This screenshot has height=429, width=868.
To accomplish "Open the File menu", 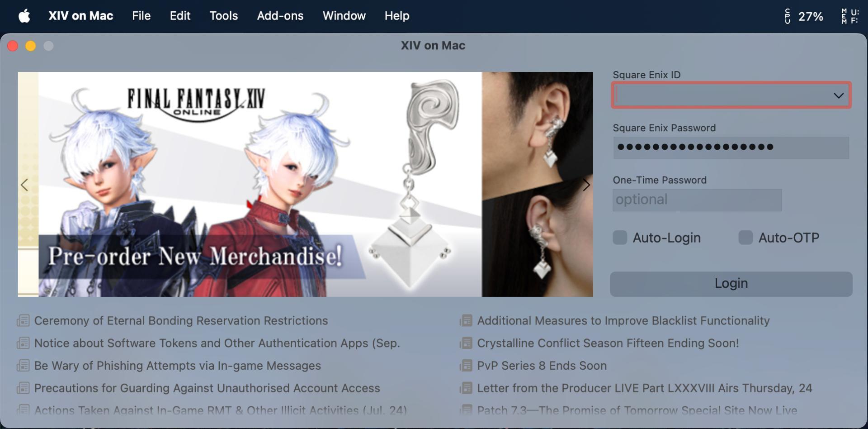I will (x=141, y=16).
